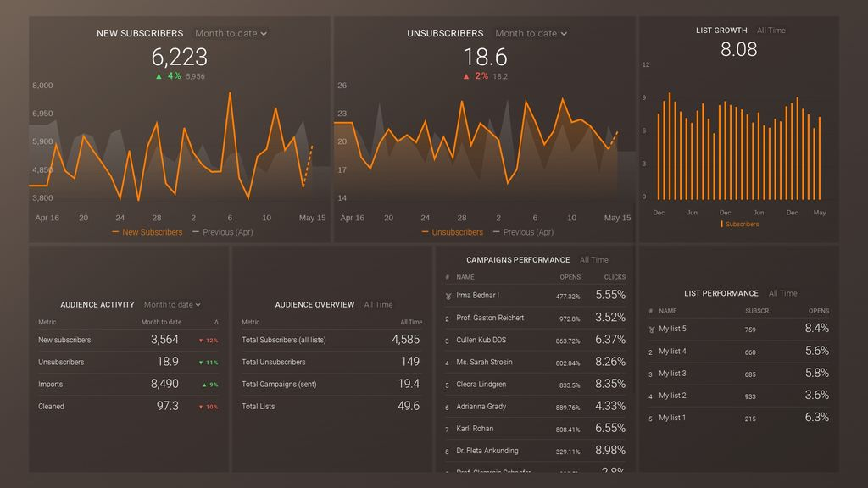Click dashed forecast segment in Unsubscribers chart
Image resolution: width=868 pixels, height=488 pixels.
pos(614,140)
